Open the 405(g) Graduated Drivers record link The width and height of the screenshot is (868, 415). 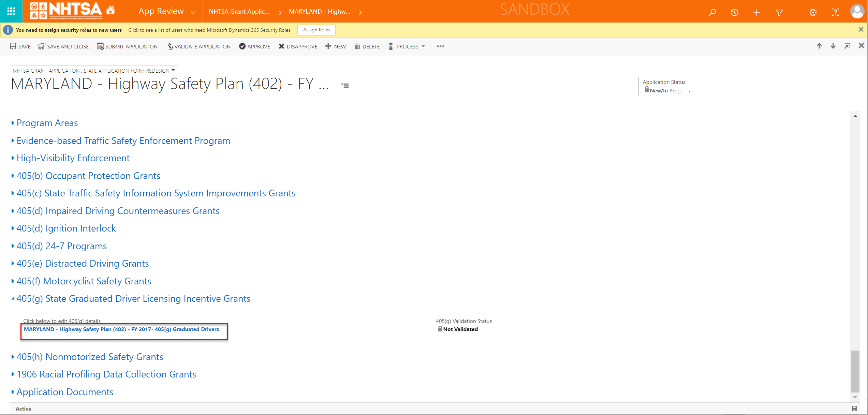(x=121, y=329)
